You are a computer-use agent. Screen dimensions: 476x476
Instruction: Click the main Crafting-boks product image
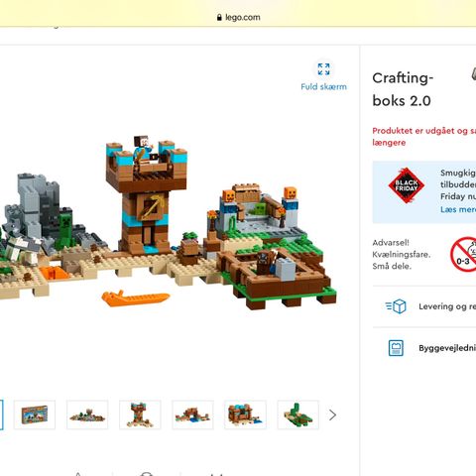click(169, 221)
